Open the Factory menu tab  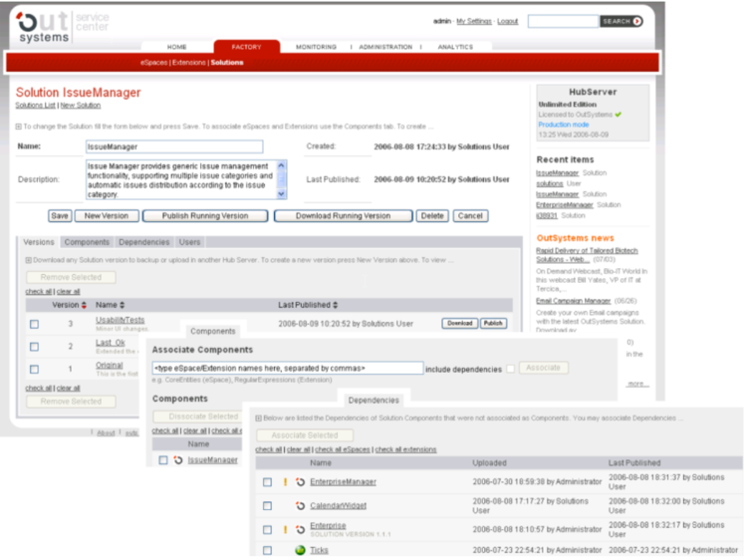246,47
